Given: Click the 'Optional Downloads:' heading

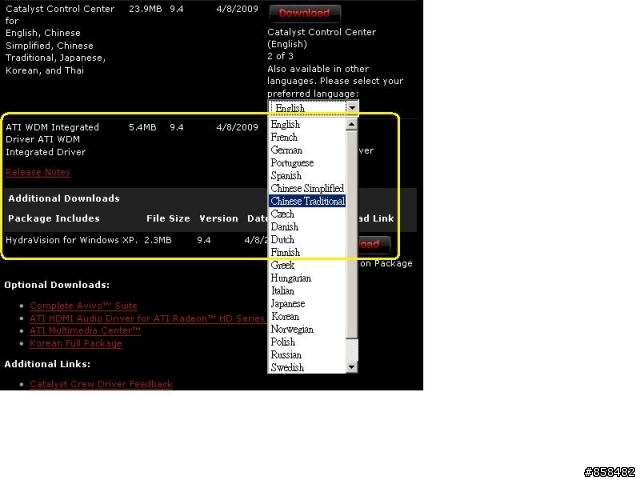Looking at the screenshot, I should [57, 285].
